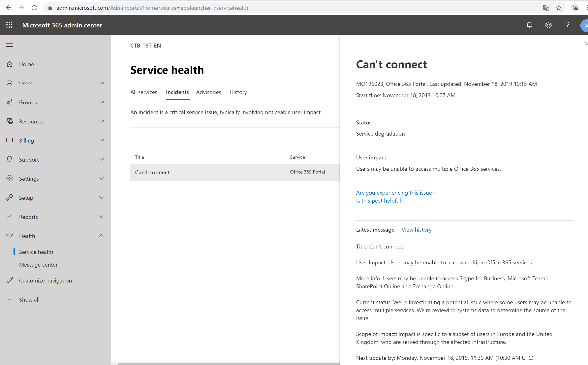This screenshot has height=365, width=588.
Task: Click the Health heart icon
Action: coord(10,236)
